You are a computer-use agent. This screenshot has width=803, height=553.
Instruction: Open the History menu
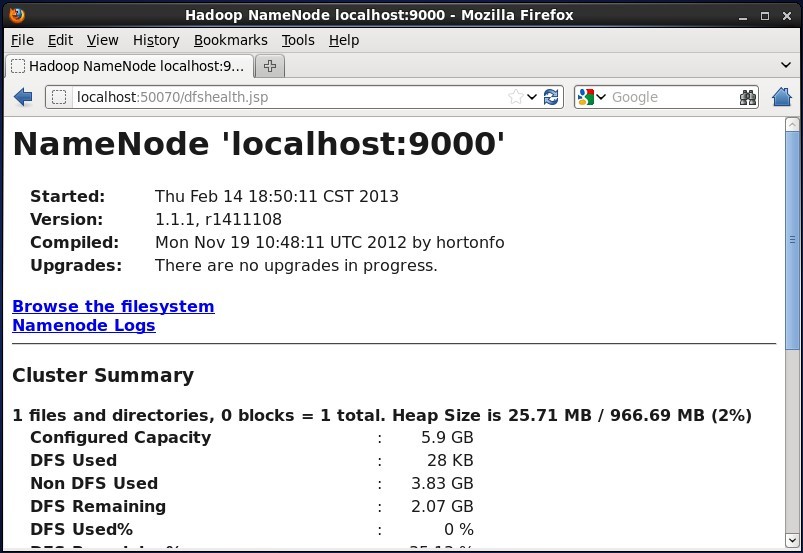pyautogui.click(x=156, y=40)
